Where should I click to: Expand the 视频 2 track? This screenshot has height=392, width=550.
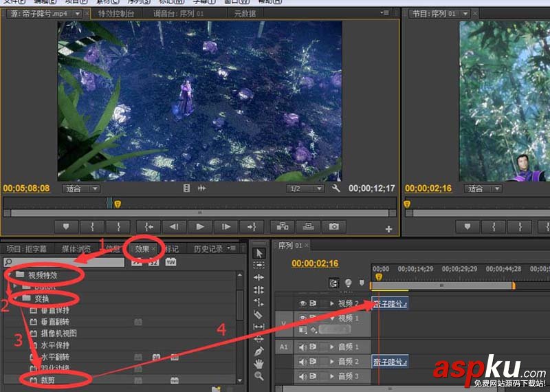(331, 303)
